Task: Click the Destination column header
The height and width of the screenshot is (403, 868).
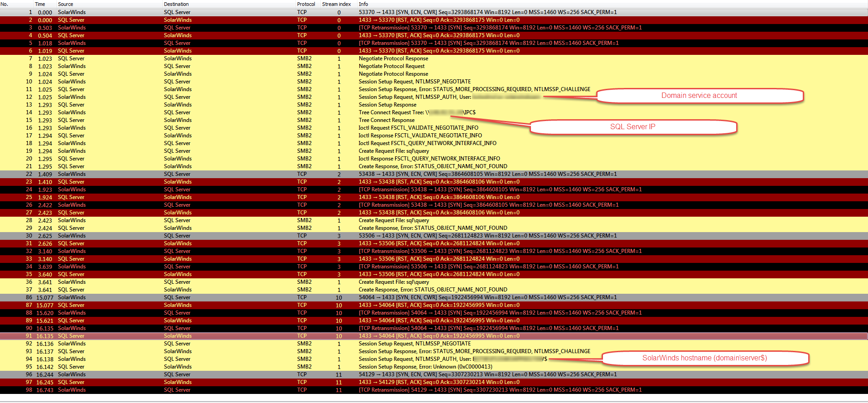Action: (176, 4)
